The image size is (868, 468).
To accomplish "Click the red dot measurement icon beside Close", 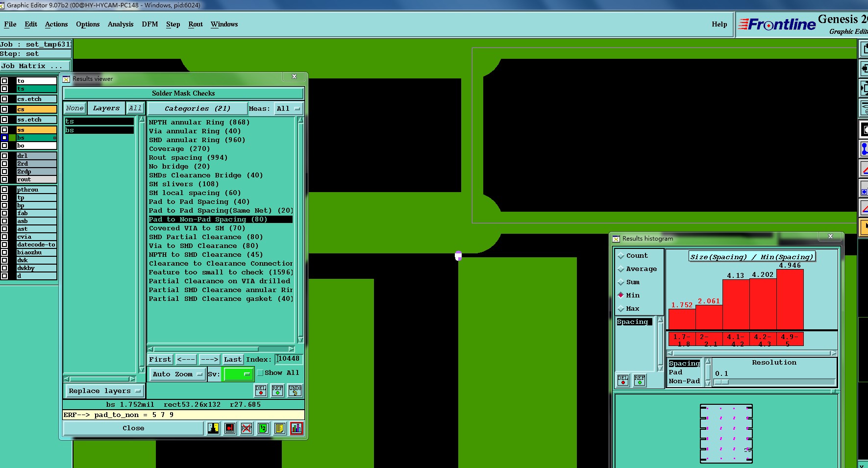I will click(230, 428).
